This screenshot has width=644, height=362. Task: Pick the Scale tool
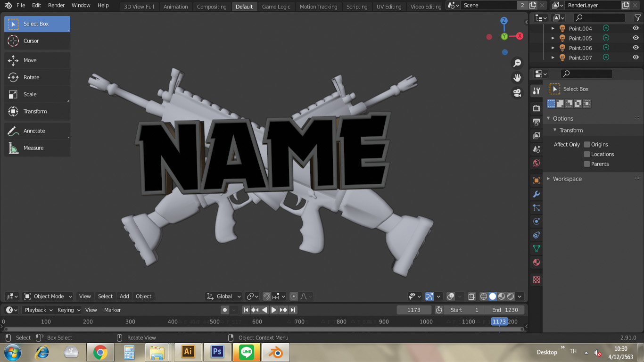30,94
